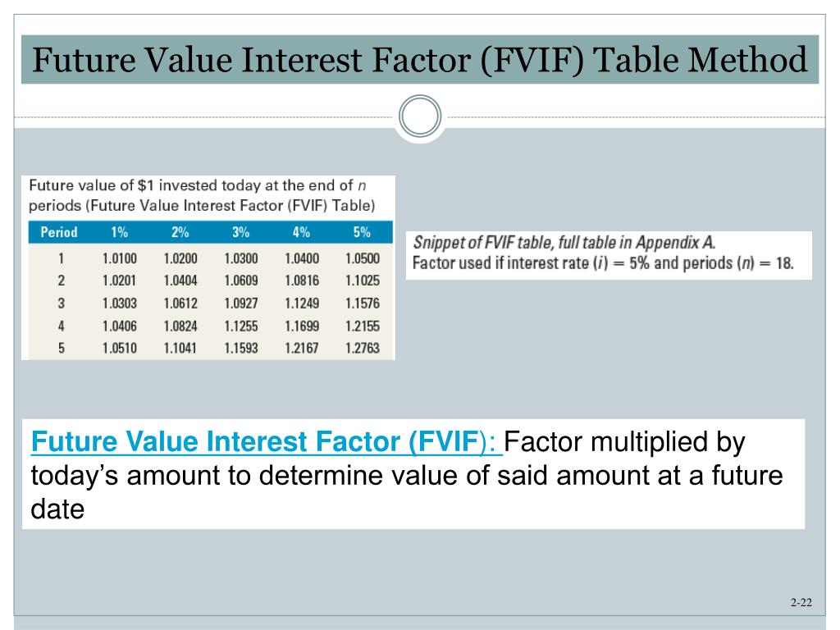Screen dimensions: 840x630
Task: Click the Snippet of FVIF table note
Action: tap(564, 243)
